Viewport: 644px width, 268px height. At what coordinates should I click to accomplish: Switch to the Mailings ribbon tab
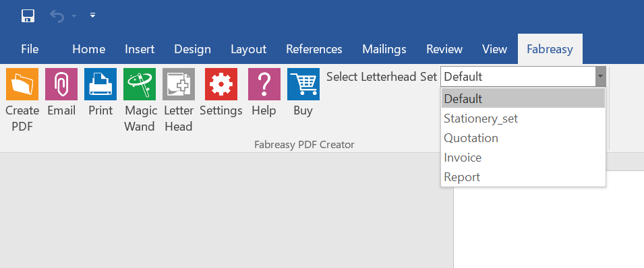tap(384, 49)
